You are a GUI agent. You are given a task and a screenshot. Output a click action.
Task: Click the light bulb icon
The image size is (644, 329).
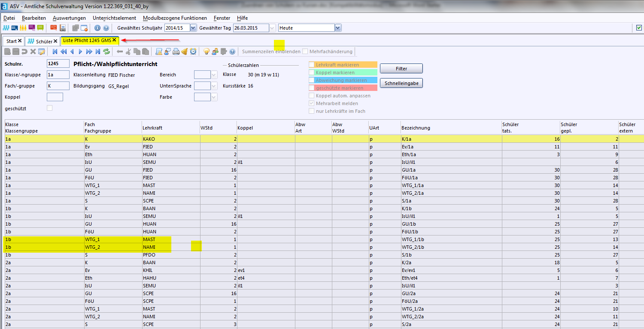click(x=207, y=51)
